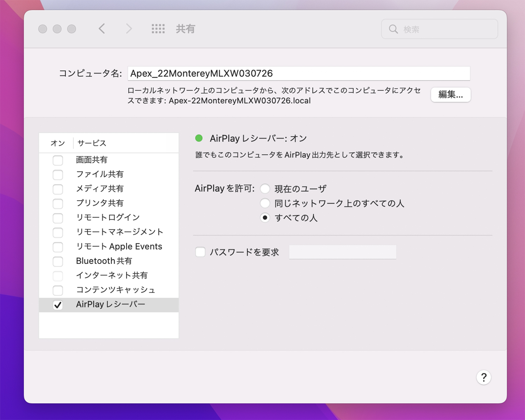
Task: Enable 画面共有 checkbox
Action: tap(58, 160)
